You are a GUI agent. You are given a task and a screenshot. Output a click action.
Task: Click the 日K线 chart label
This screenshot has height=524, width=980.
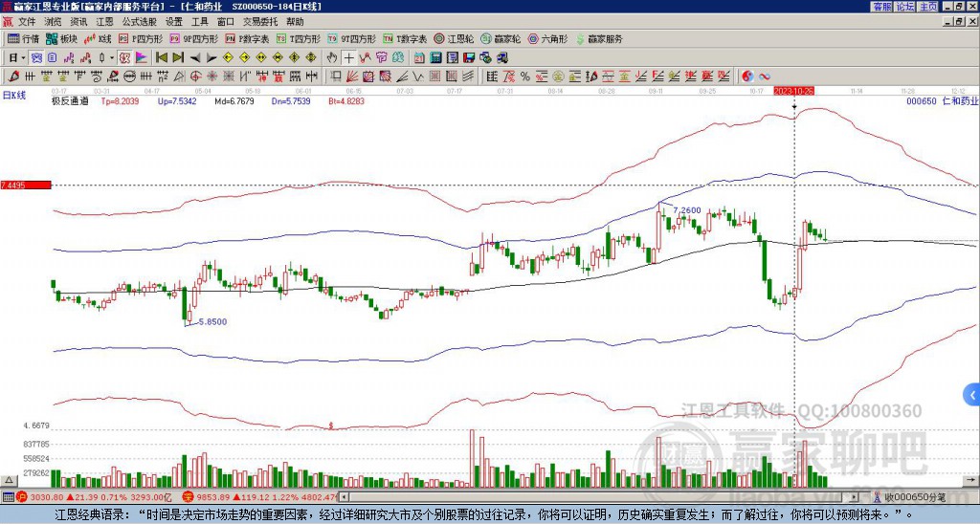pos(14,96)
